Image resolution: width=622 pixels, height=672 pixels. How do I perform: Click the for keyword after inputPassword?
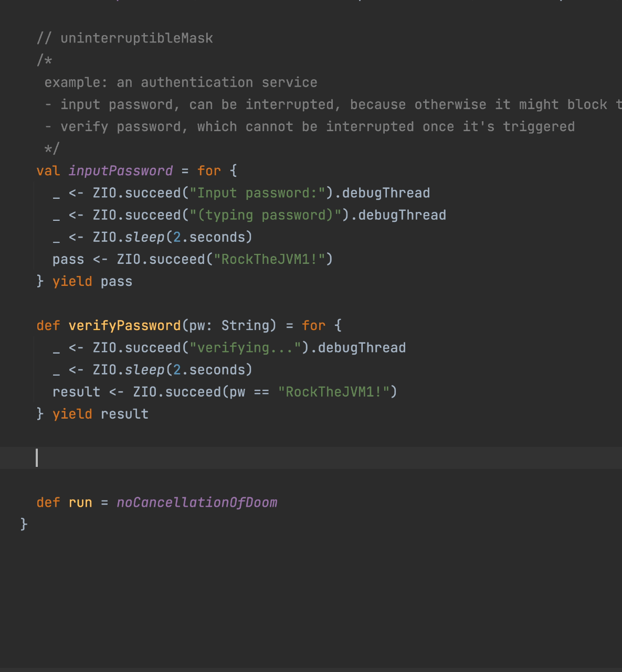point(209,171)
